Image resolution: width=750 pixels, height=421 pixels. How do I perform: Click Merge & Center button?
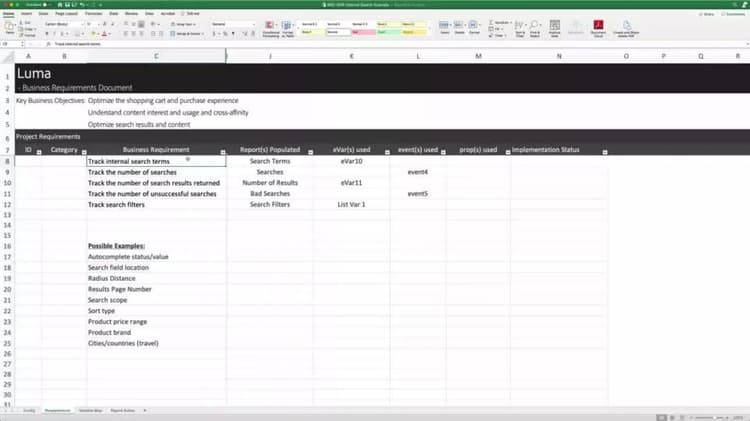186,34
